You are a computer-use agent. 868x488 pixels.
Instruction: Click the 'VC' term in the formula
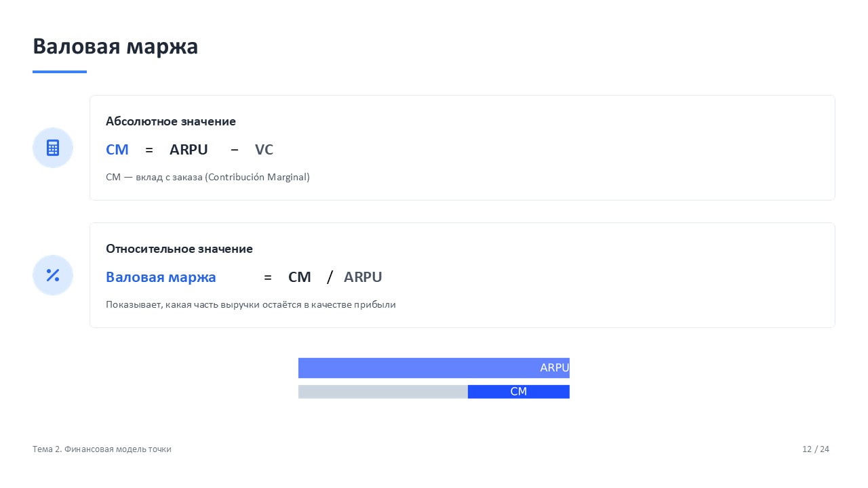click(x=264, y=150)
